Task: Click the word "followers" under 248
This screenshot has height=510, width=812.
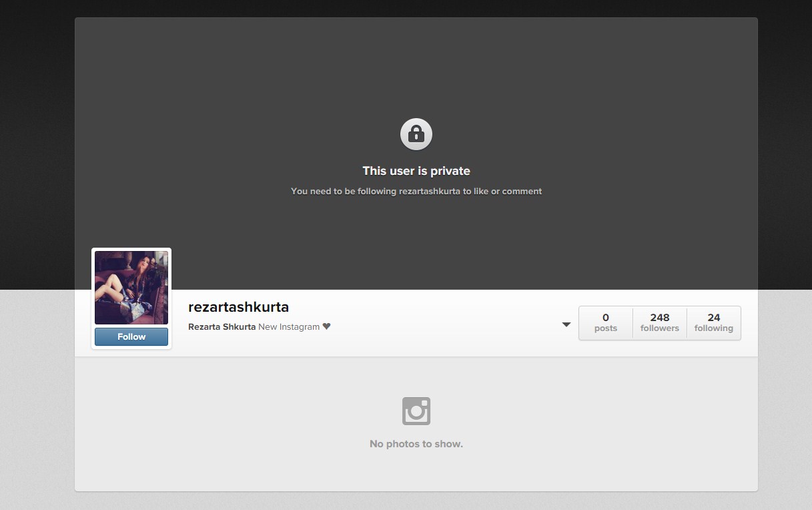Action: click(659, 328)
